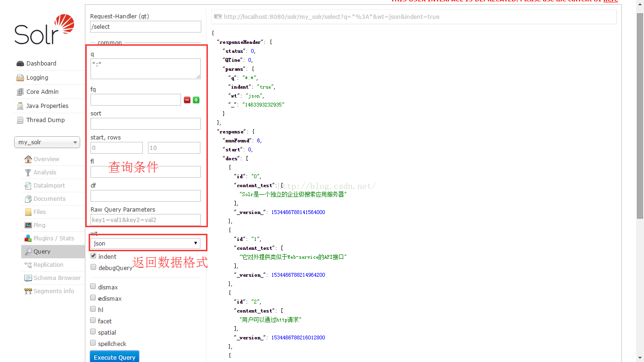Click the _version_ value 1534466788214964200
The height and width of the screenshot is (362, 644).
point(298,275)
